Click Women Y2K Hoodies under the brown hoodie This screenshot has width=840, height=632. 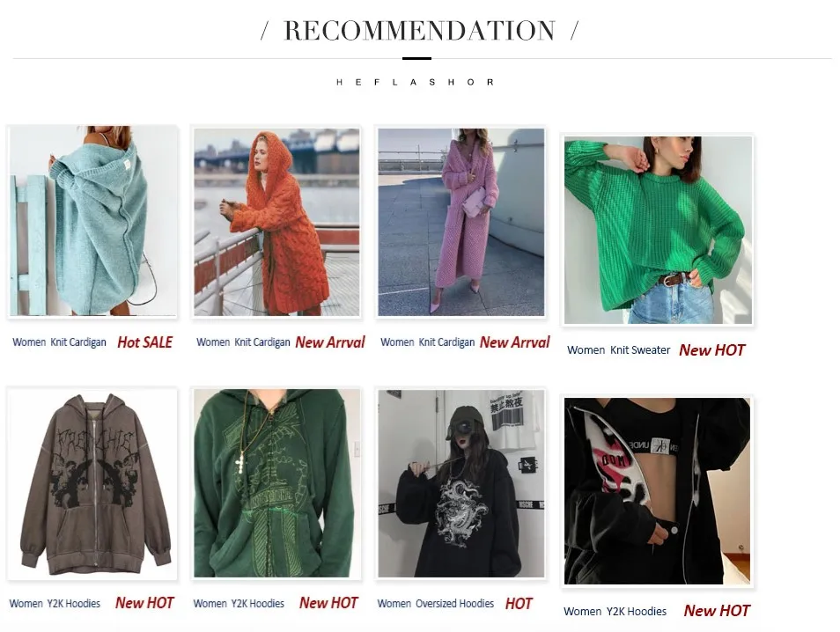[55, 604]
